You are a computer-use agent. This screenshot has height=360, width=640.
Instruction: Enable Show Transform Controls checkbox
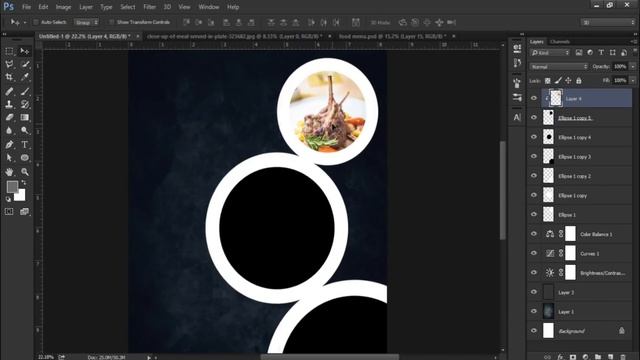[x=111, y=22]
